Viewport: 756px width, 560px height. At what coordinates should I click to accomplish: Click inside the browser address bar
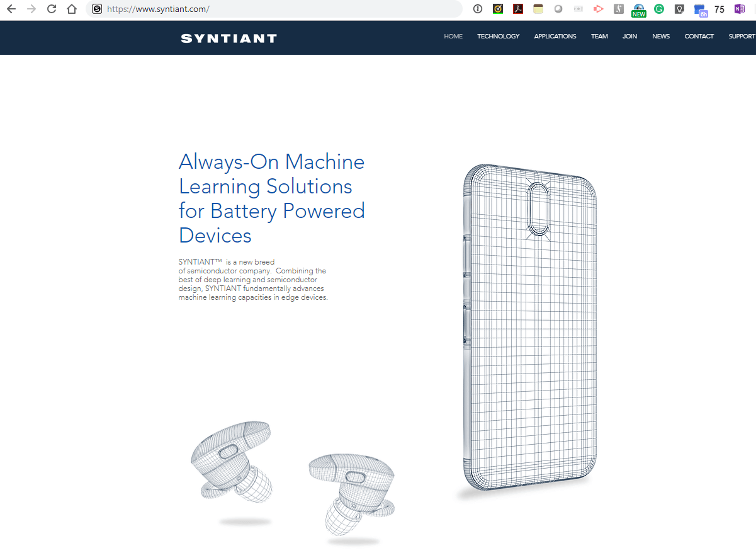(252, 9)
